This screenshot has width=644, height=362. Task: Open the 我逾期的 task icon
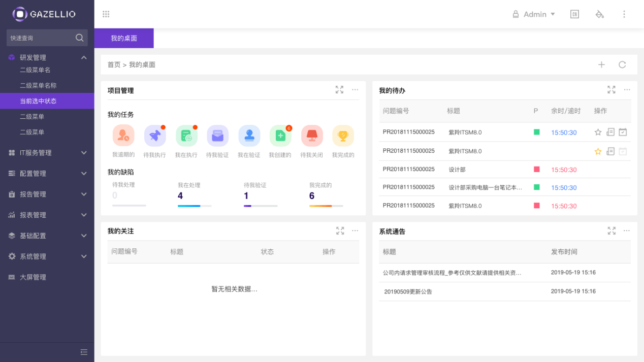coord(123,136)
